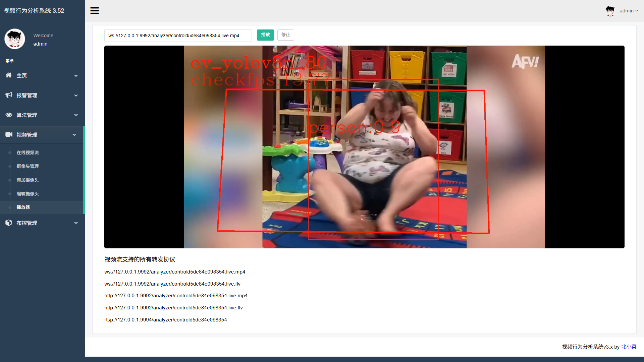
Task: Click the sidebar admin avatar image
Action: pyautogui.click(x=15, y=39)
